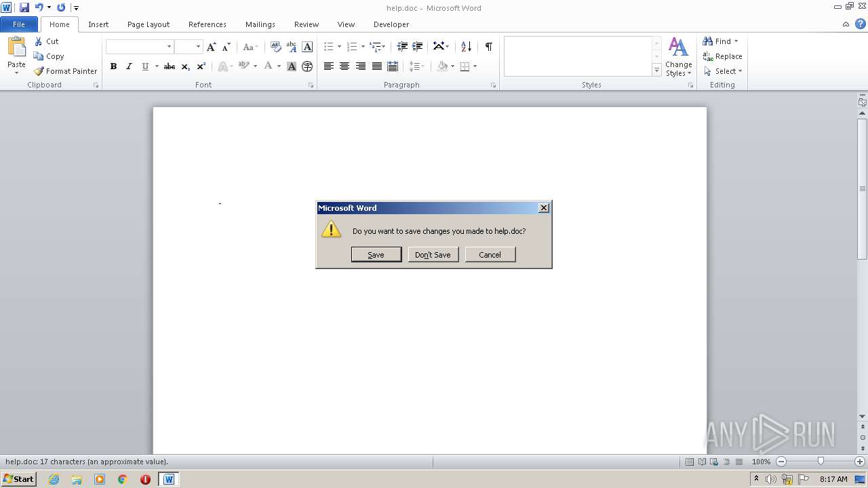Click the Windows Start button
This screenshot has width=868, height=488.
(19, 479)
